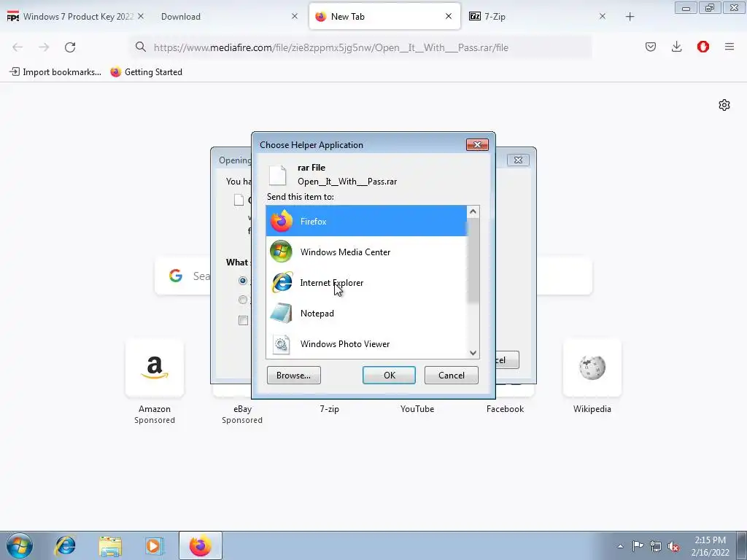Select Firefox in the helper application list
The height and width of the screenshot is (560, 747).
click(x=366, y=221)
